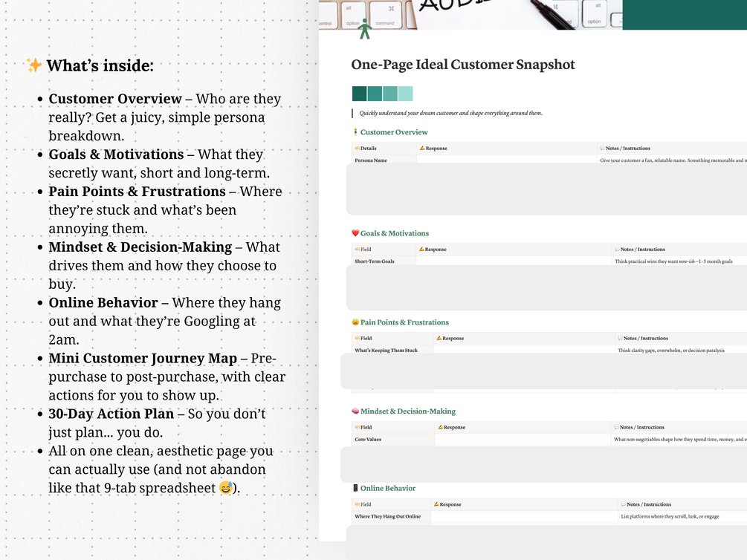Open the Customer Overview section heading

(x=394, y=132)
